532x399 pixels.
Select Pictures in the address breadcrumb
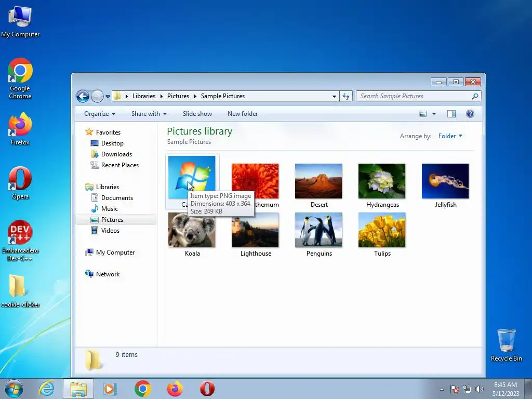(178, 96)
